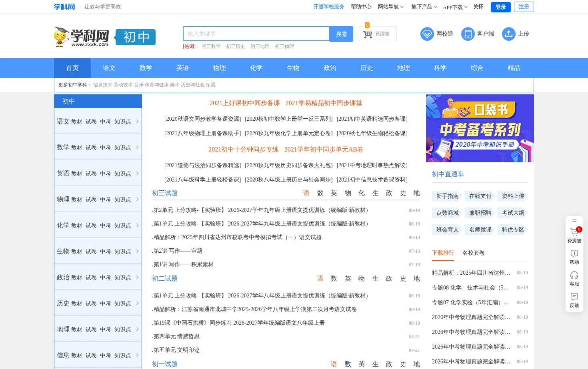Image resolution: width=588 pixels, height=369 pixels.
Task: Expand the 物理 category row arrow
Action: coord(137,199)
